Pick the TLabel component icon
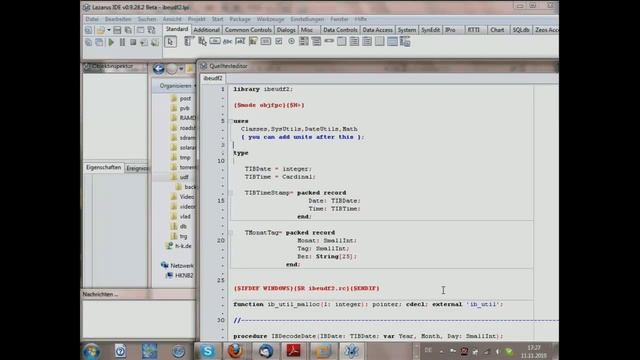 [227, 41]
